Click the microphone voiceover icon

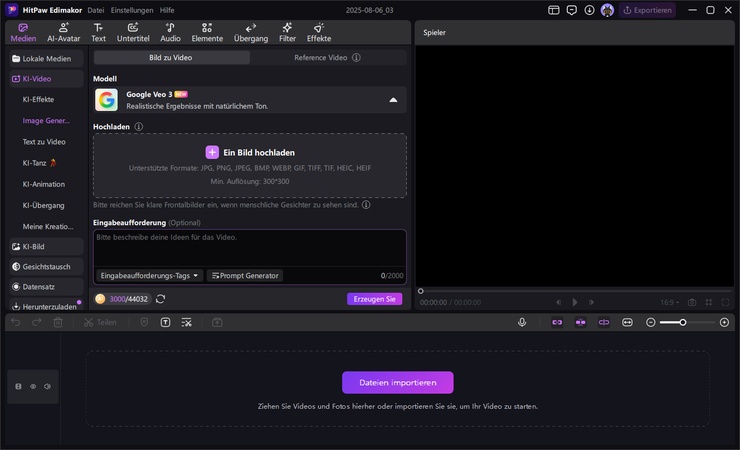click(x=522, y=323)
